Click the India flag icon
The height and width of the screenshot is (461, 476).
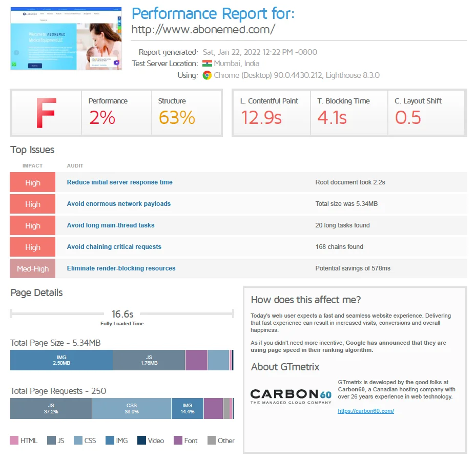coord(207,64)
